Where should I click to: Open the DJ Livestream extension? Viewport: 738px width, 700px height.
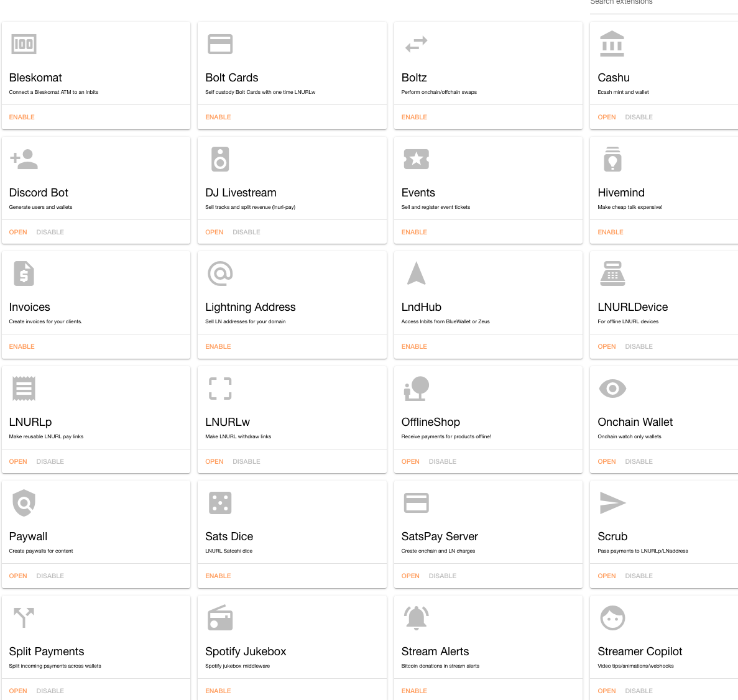coord(214,232)
